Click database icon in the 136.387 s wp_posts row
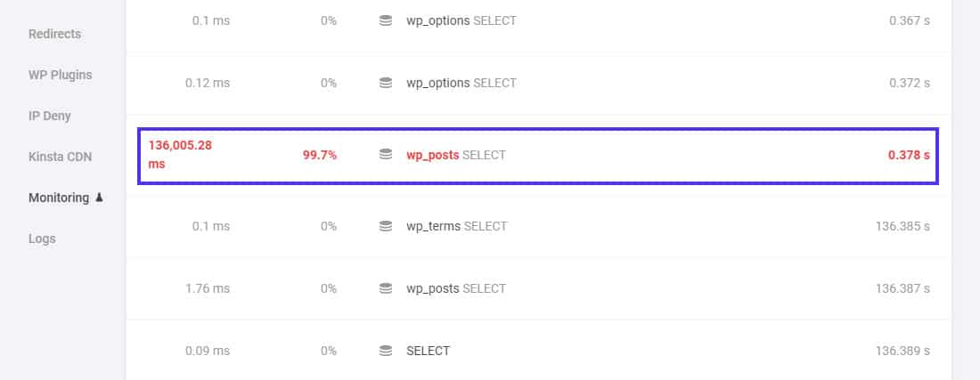 click(386, 288)
